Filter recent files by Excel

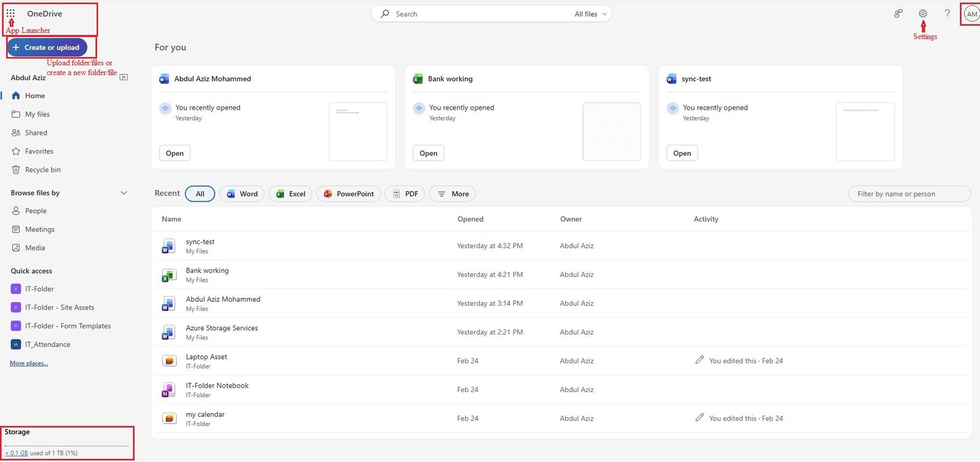click(x=290, y=194)
